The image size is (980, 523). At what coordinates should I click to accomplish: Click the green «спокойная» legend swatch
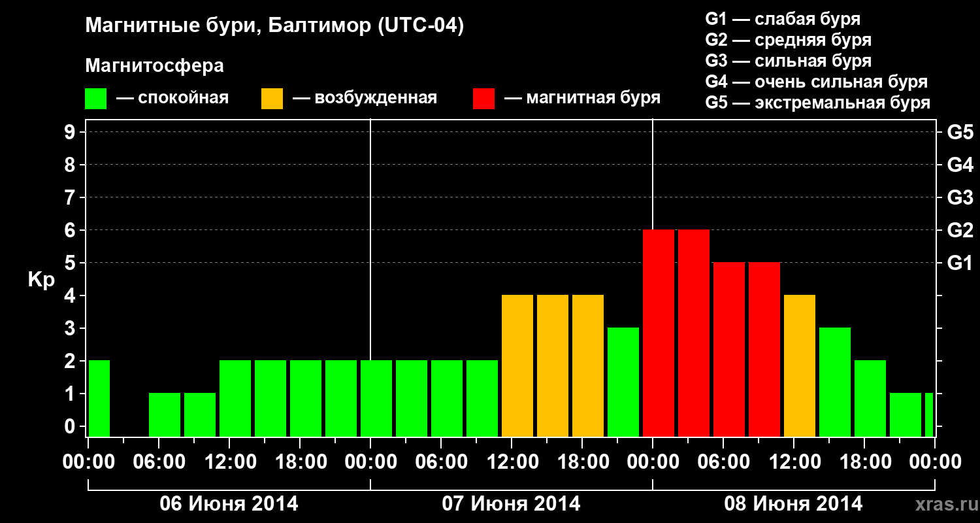point(95,99)
